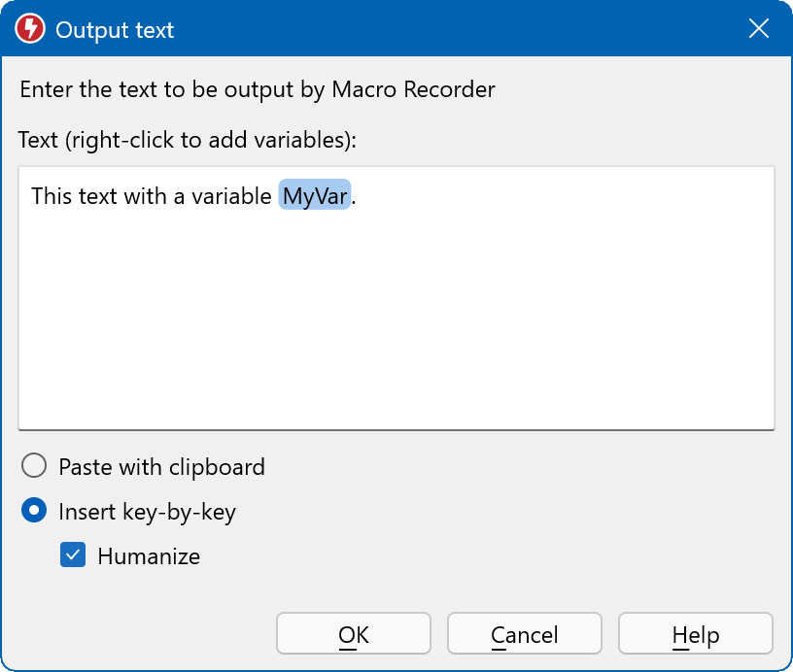Click the "Paste with clipboard" label text
Image resolution: width=793 pixels, height=672 pixels.
tap(161, 467)
